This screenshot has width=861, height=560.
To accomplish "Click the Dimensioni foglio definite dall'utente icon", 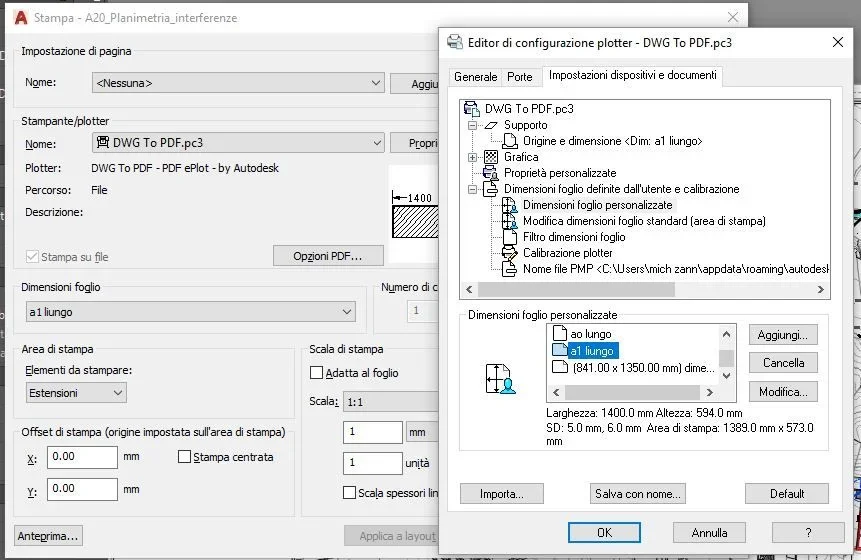I will click(x=490, y=189).
